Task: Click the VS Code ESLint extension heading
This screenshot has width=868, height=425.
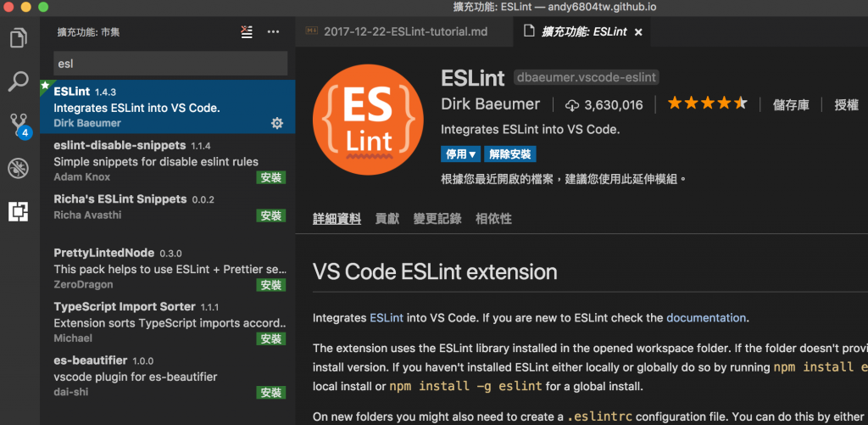Action: click(435, 271)
